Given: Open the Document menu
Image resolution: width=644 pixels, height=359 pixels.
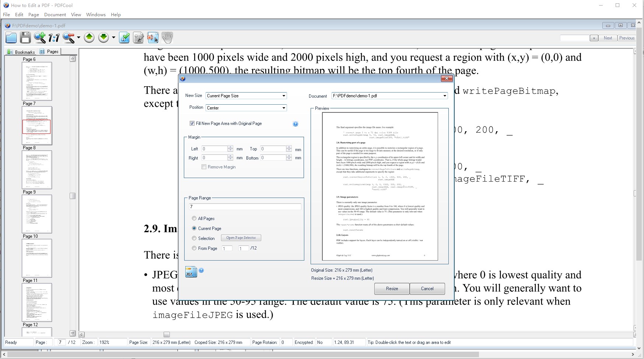Looking at the screenshot, I should tap(55, 15).
